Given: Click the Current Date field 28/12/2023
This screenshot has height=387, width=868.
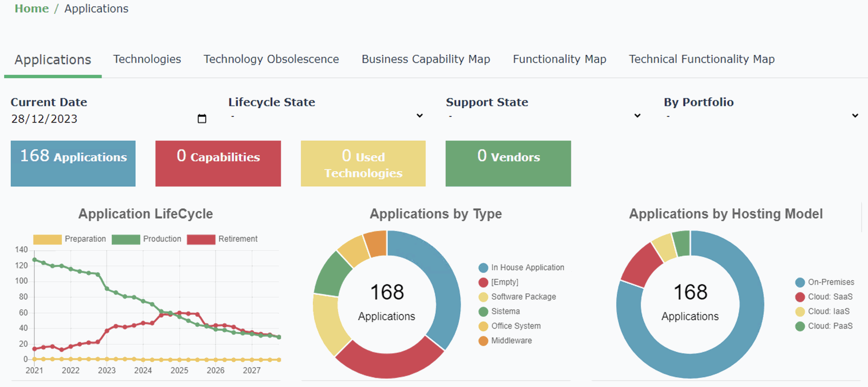Looking at the screenshot, I should tap(108, 119).
